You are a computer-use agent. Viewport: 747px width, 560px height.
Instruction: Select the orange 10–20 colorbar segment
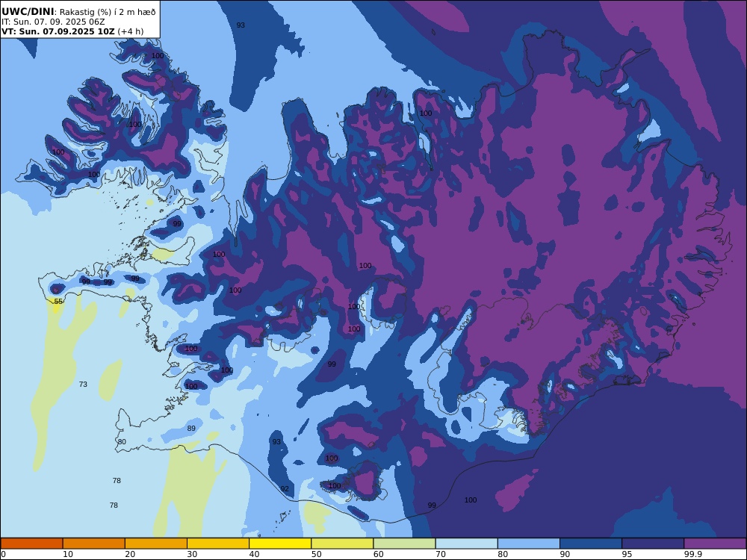94,544
